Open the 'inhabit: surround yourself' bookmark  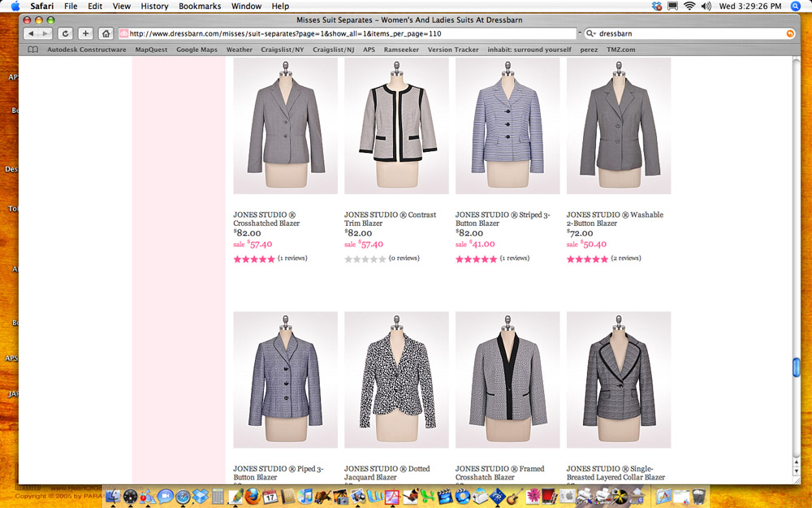pos(529,50)
